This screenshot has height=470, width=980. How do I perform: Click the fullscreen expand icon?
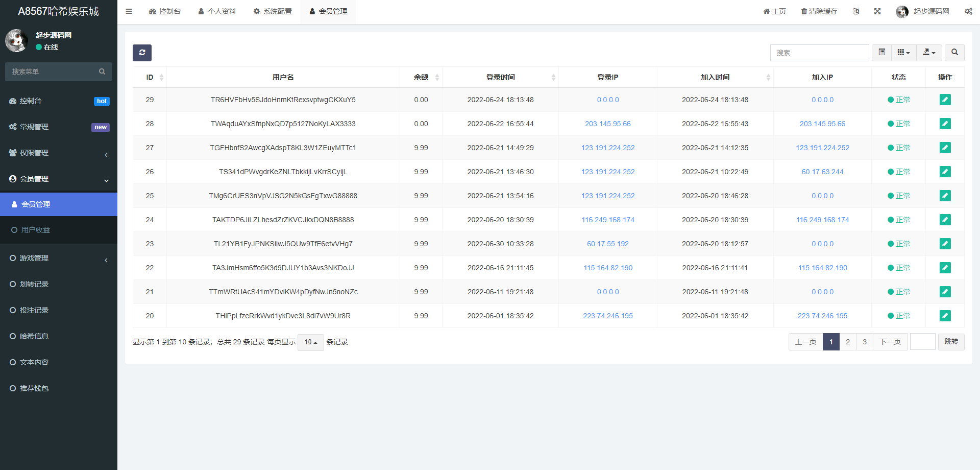tap(877, 11)
